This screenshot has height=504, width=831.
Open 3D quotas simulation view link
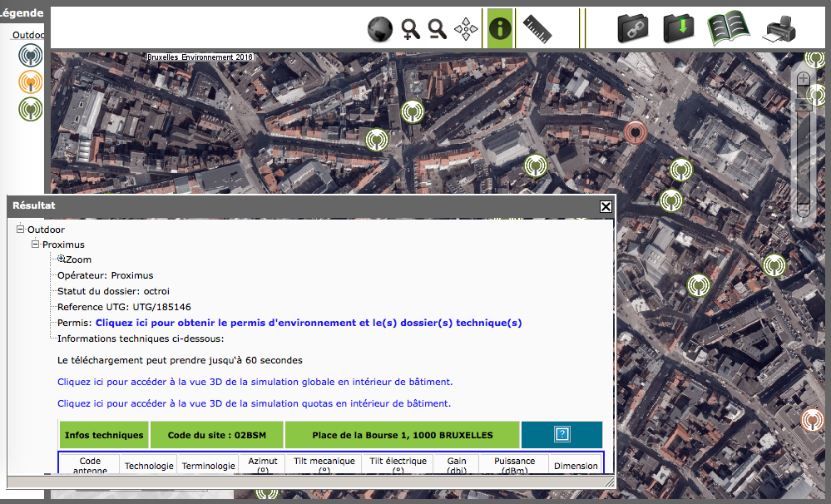(254, 403)
